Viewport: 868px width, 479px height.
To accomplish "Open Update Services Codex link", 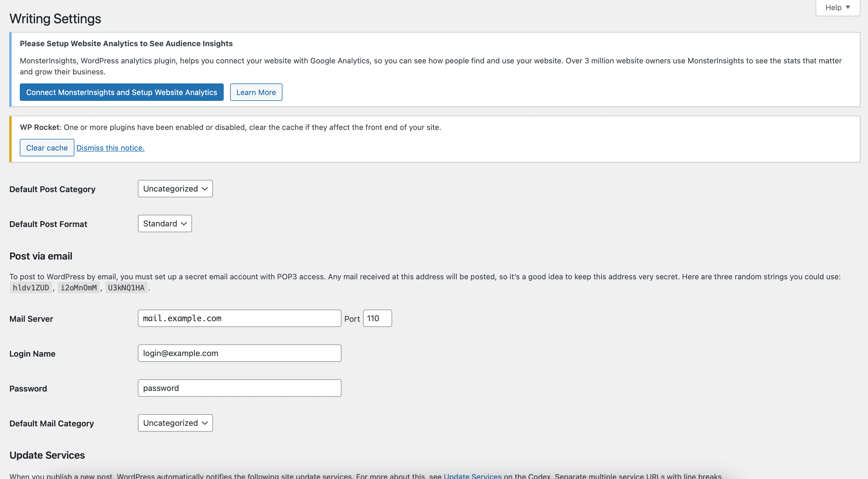I will click(472, 476).
